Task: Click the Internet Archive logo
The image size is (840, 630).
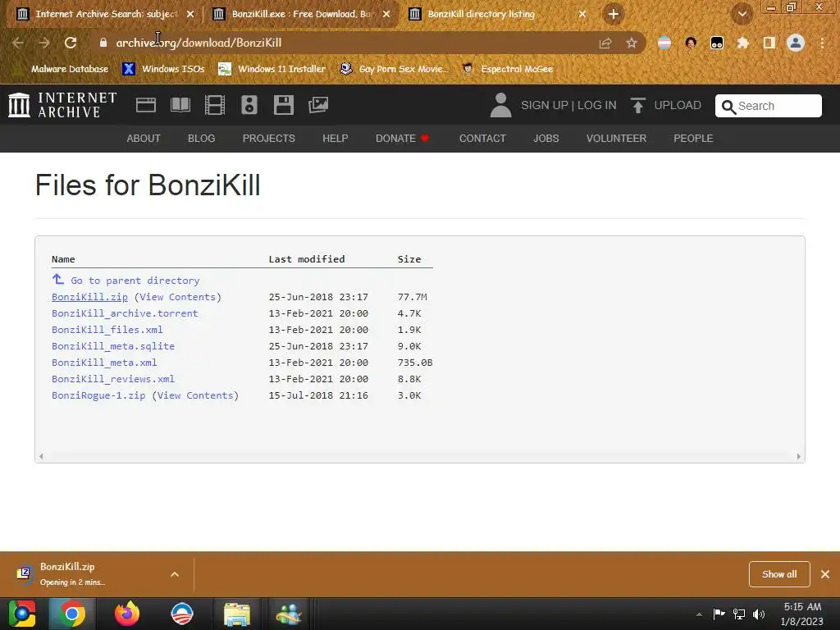Action: tap(62, 105)
